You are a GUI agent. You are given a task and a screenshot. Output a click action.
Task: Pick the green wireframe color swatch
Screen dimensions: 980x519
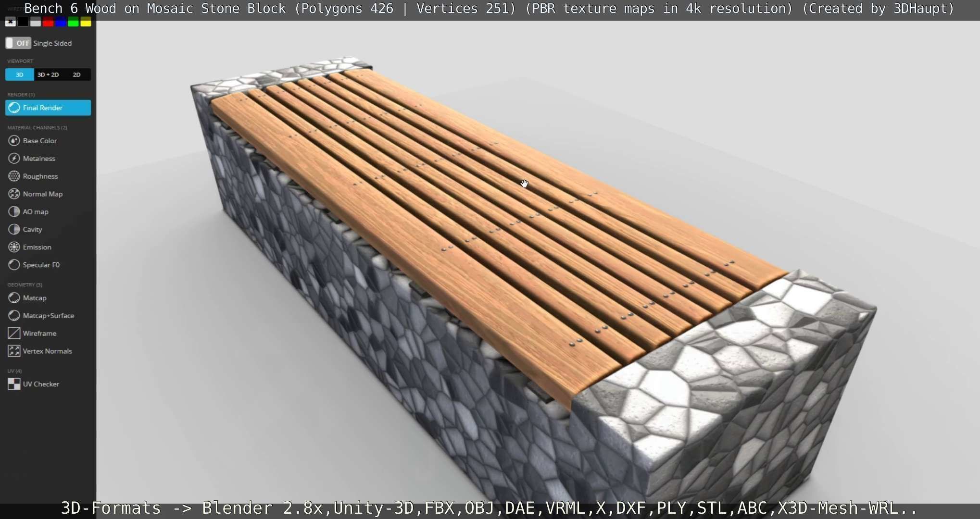tap(73, 22)
